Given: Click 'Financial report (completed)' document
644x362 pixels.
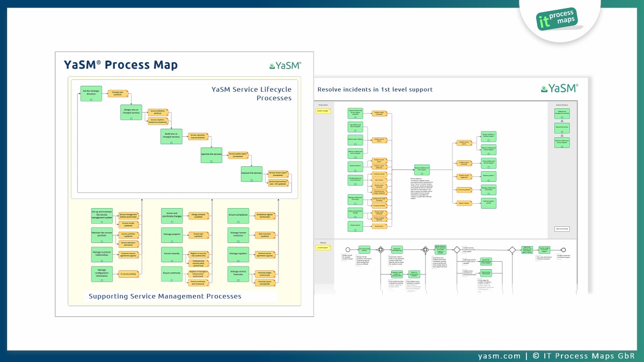Looking at the screenshot, I should pos(266,283).
